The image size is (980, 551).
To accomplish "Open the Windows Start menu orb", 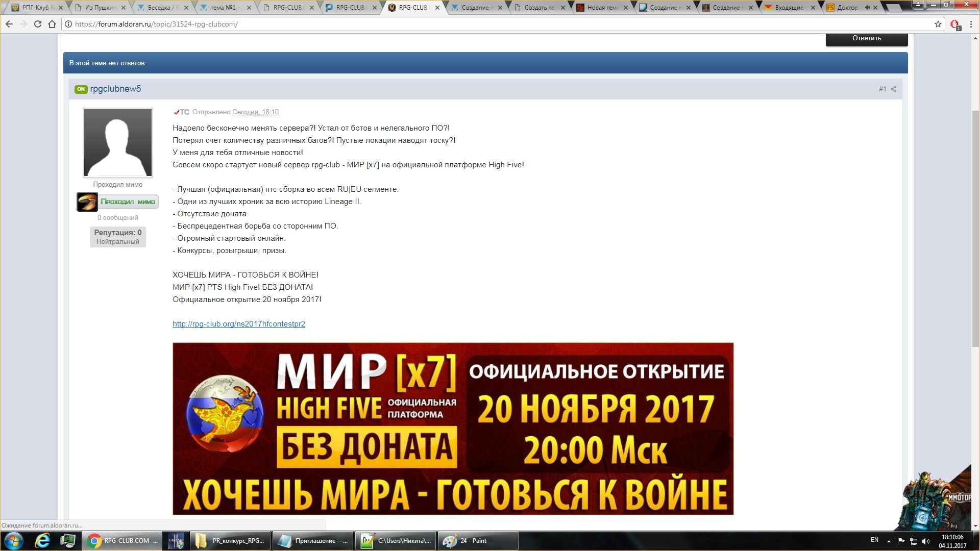I will (14, 541).
